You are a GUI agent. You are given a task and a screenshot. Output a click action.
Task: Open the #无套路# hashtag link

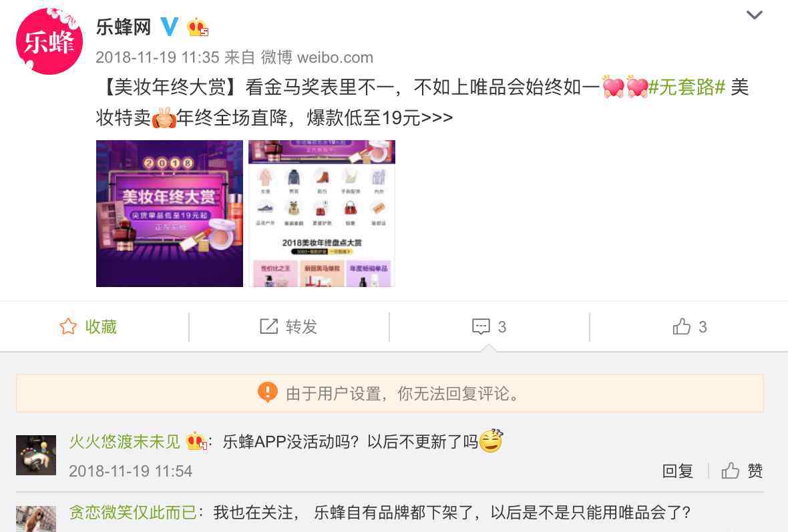click(686, 87)
